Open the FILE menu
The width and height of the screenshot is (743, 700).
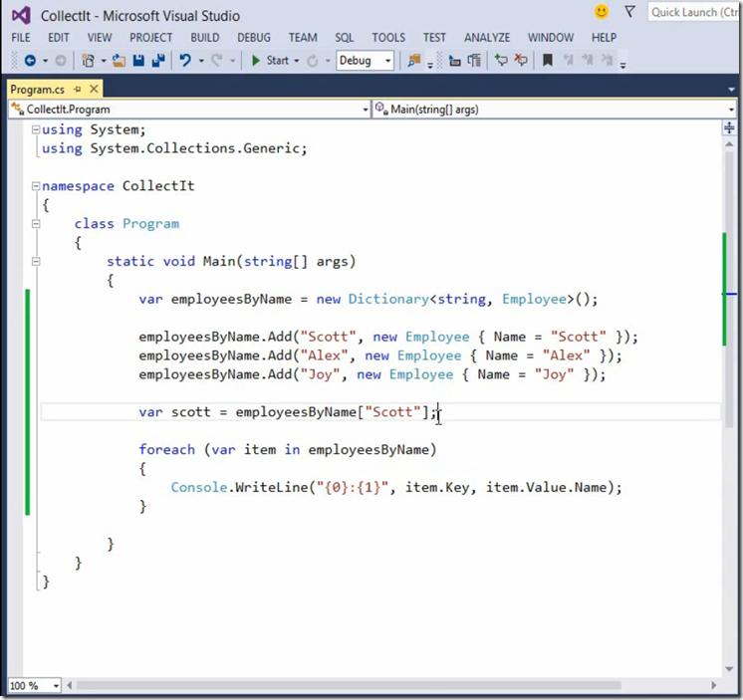pos(21,38)
